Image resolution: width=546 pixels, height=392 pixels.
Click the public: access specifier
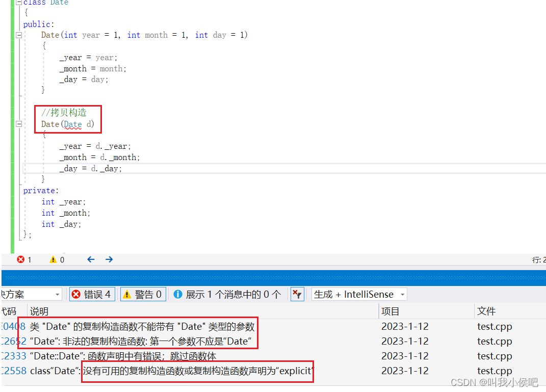pyautogui.click(x=39, y=24)
